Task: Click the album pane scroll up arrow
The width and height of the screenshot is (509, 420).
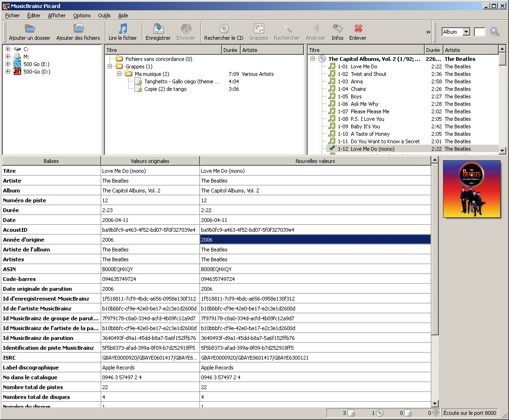Action: pos(502,49)
